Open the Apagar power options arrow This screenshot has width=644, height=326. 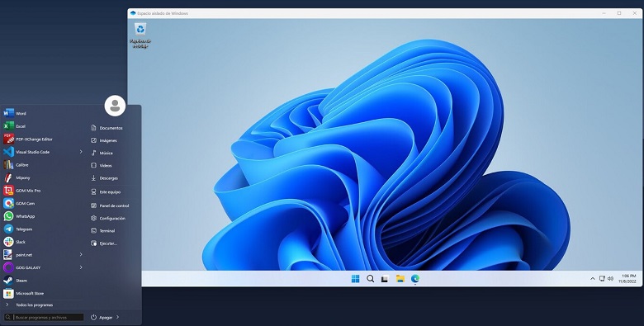click(x=117, y=317)
